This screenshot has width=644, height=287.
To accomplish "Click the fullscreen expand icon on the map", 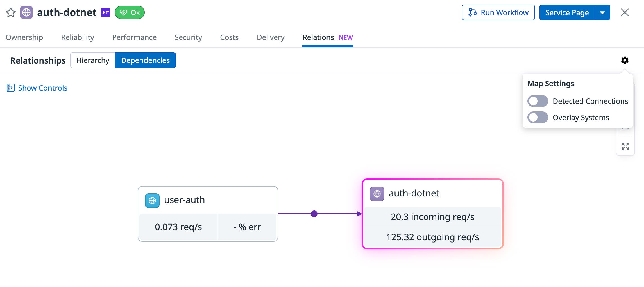I will click(x=625, y=146).
